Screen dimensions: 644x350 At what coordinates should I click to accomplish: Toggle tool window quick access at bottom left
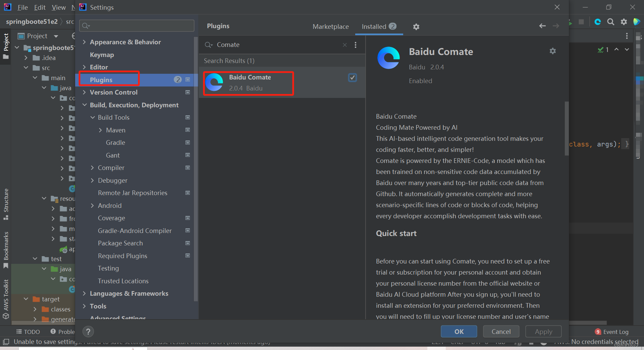pyautogui.click(x=6, y=342)
